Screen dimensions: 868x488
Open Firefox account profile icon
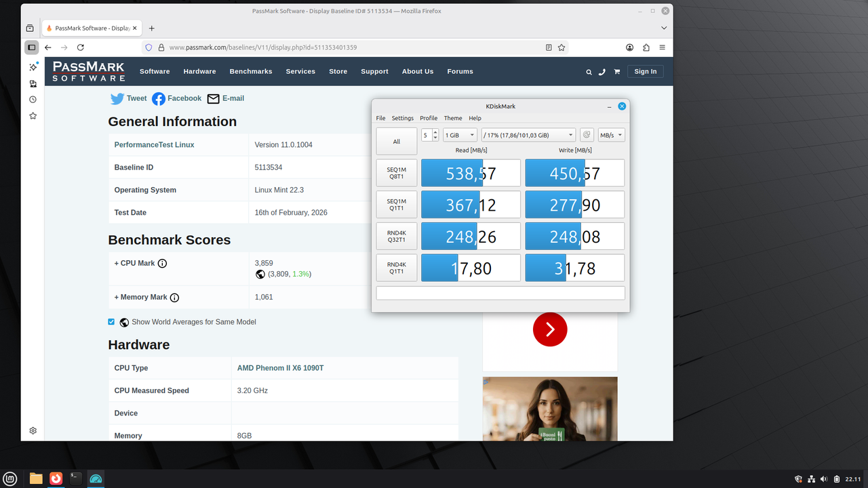coord(629,47)
